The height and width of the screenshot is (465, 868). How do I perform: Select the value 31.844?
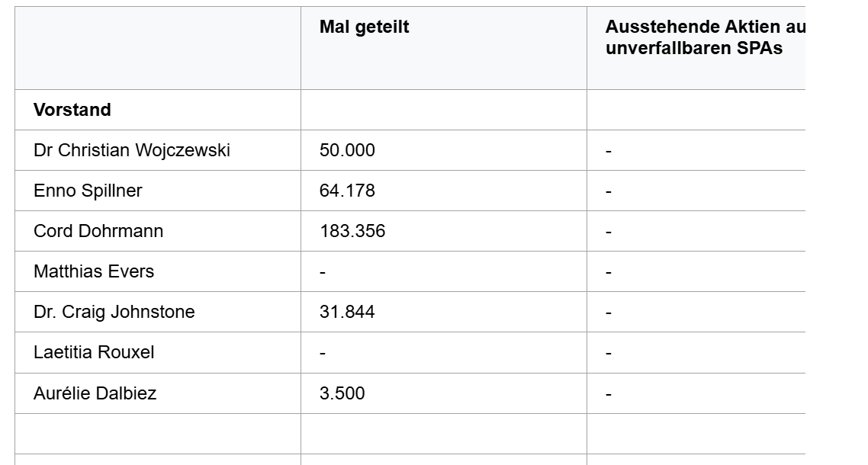347,312
